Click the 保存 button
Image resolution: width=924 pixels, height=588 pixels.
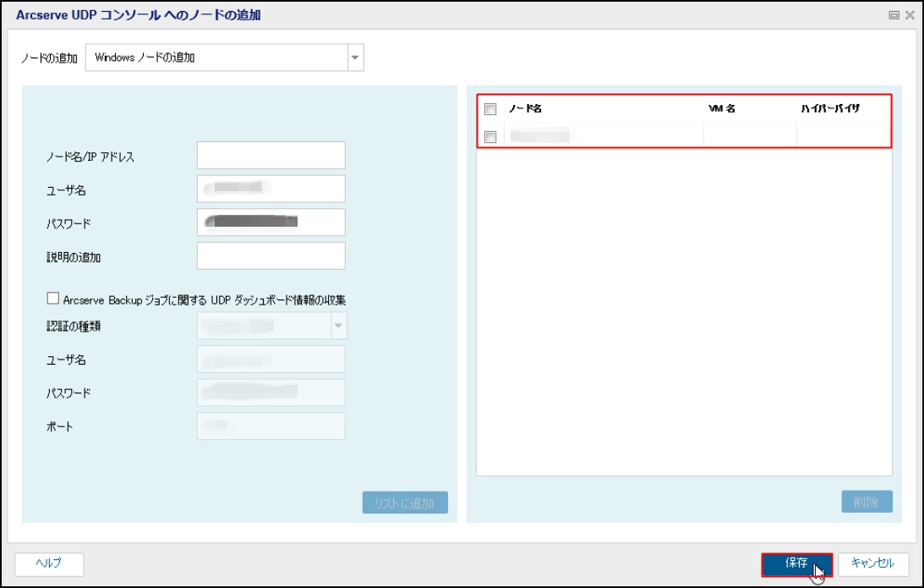click(796, 563)
